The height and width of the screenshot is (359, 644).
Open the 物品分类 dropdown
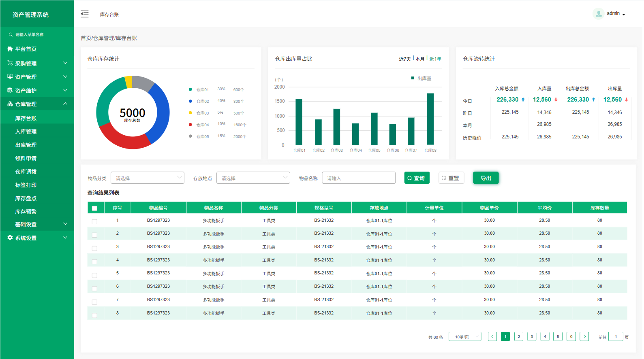(147, 178)
